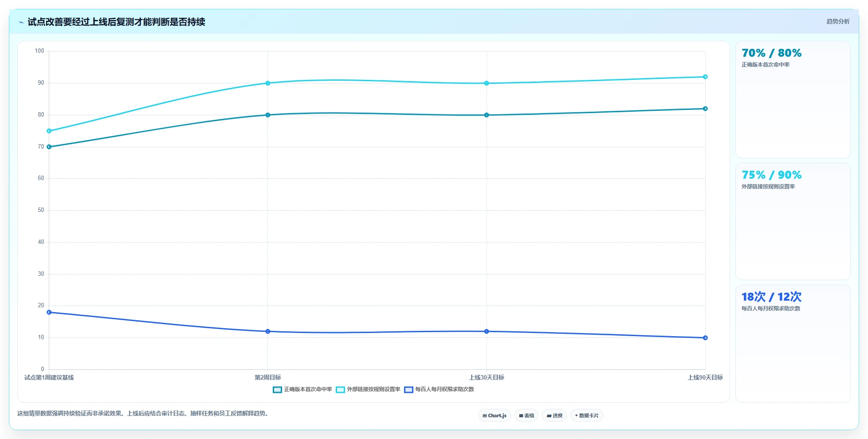The height and width of the screenshot is (439, 868).
Task: Click legend label 正确版本首次命中率
Action: (308, 389)
